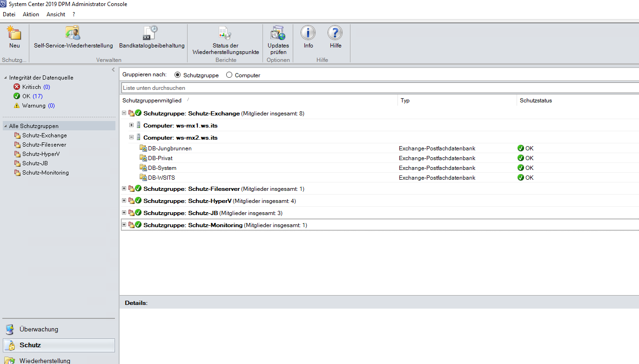Expand Schutzgruppe Schutz-Fileserver
The height and width of the screenshot is (364, 639).
point(124,188)
